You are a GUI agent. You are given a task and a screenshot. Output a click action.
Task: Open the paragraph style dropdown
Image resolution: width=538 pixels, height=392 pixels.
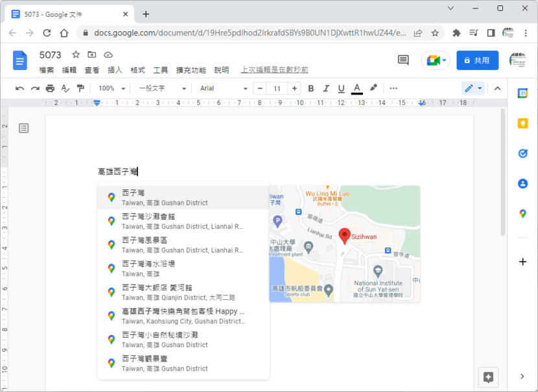point(162,89)
